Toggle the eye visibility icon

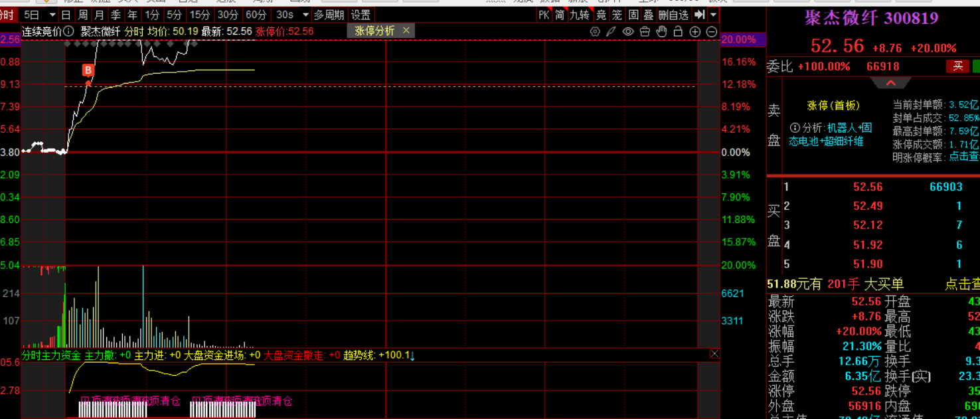(628, 32)
